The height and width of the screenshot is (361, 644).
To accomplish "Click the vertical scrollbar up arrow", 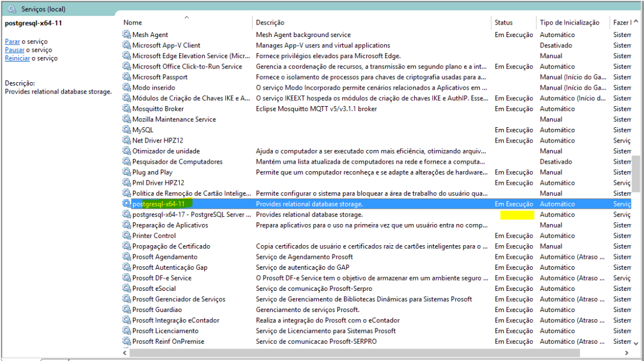I will pyautogui.click(x=636, y=21).
